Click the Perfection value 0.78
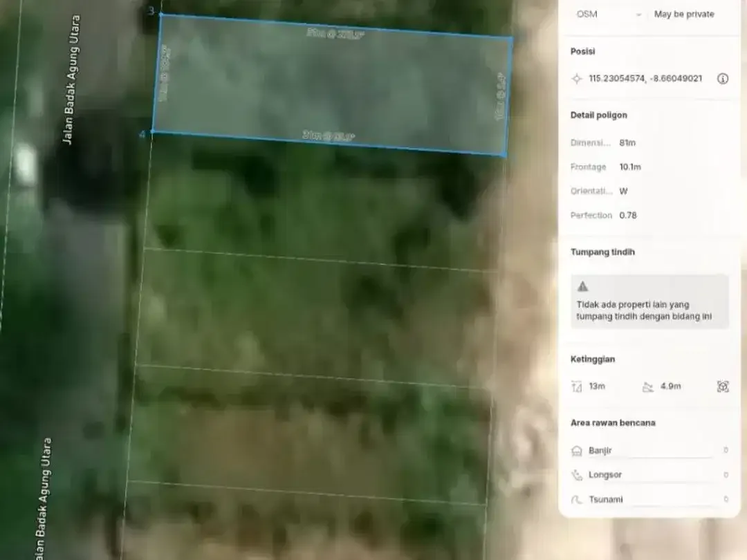Screen dimensions: 747x560 [628, 216]
